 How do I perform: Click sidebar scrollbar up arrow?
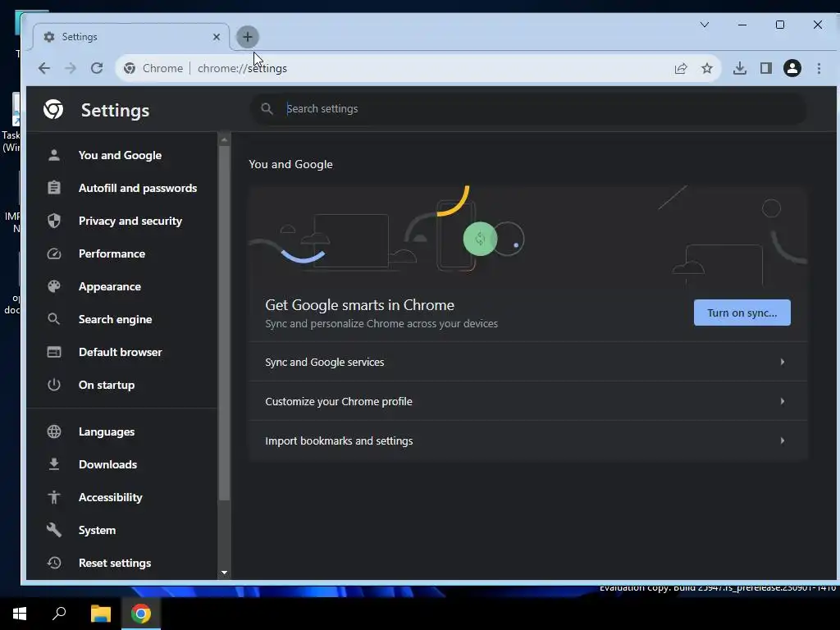(224, 139)
